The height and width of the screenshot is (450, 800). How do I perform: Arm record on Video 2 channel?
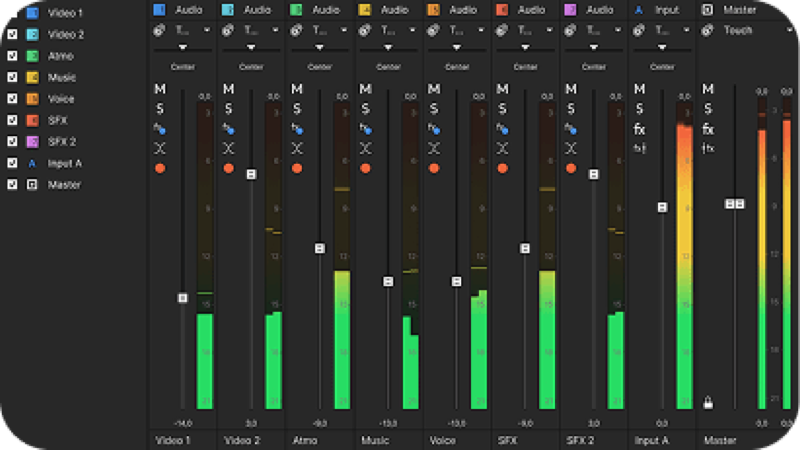tap(228, 168)
